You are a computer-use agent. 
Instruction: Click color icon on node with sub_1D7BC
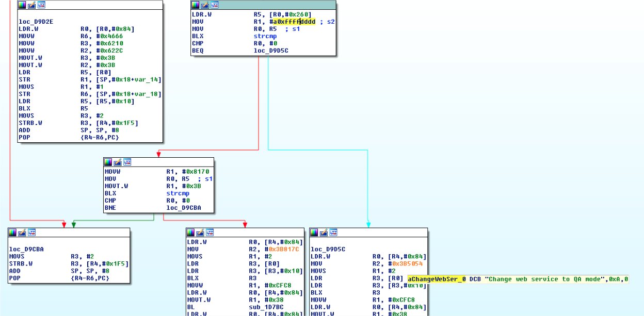click(190, 232)
